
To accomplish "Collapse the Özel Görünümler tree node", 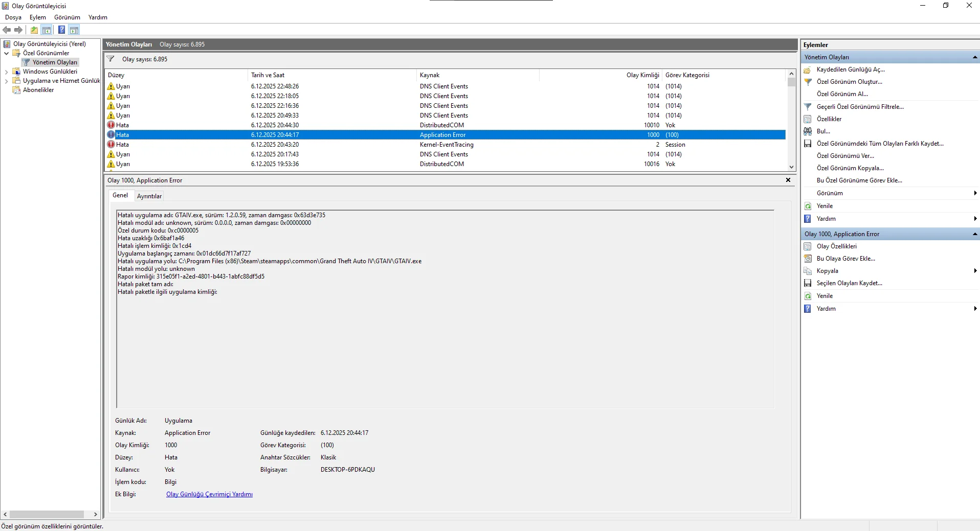I will pyautogui.click(x=6, y=53).
